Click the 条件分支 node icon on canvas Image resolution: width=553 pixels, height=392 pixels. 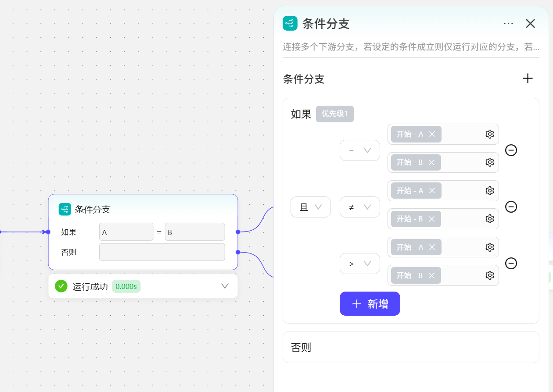tap(65, 209)
